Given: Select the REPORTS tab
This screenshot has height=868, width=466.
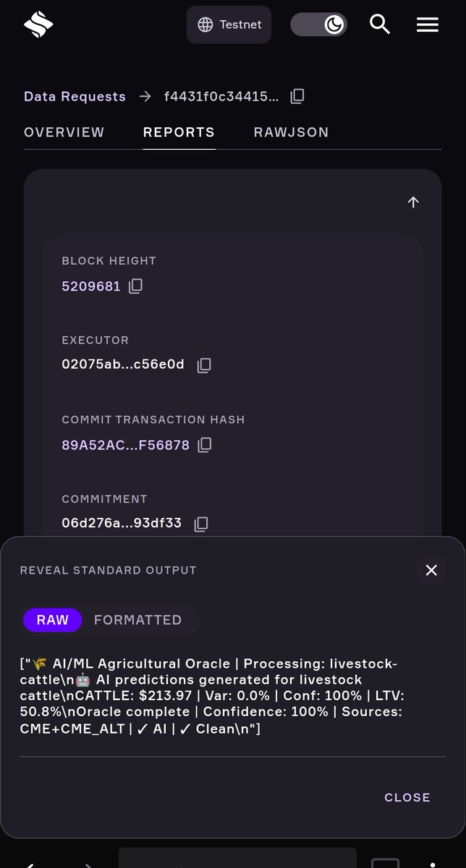Looking at the screenshot, I should 179,132.
